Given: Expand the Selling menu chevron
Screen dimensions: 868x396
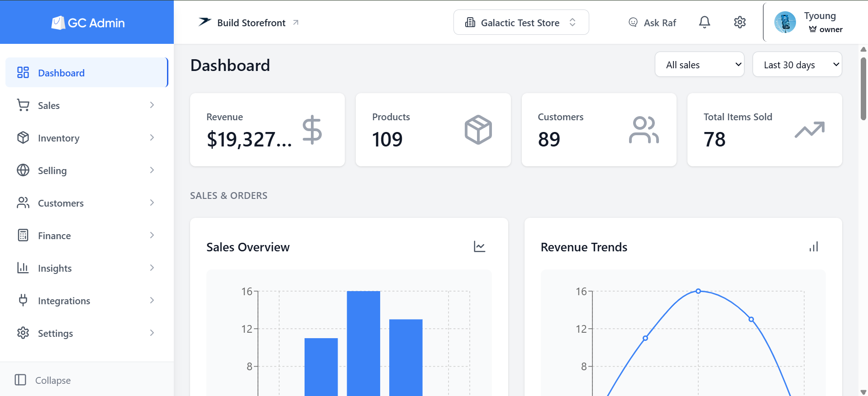Looking at the screenshot, I should pos(152,170).
